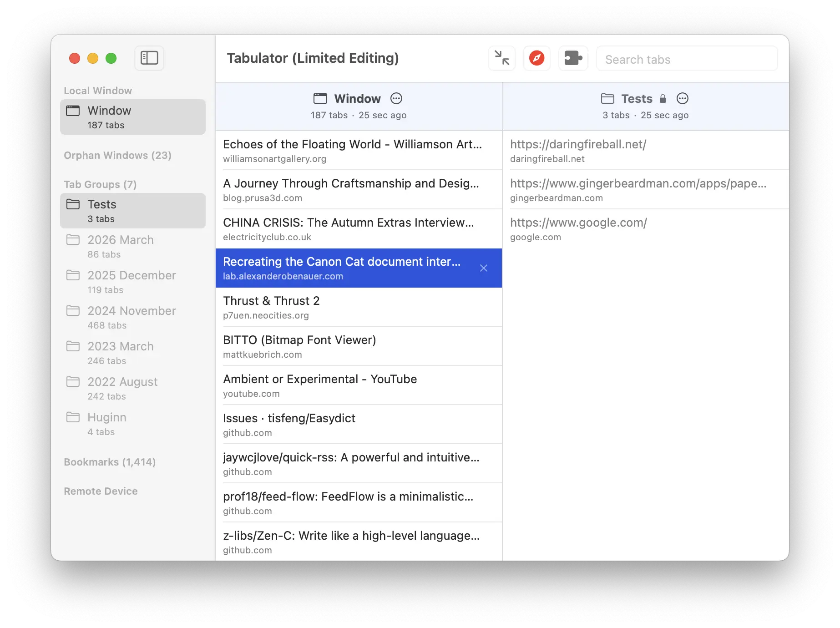Select Window under Local Window
This screenshot has height=628, width=840.
coord(132,116)
